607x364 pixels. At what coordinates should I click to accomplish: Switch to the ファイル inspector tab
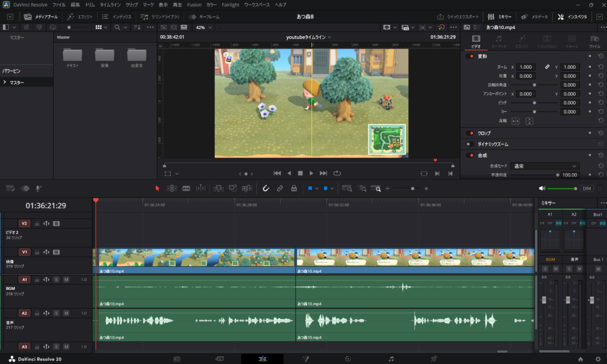tap(595, 41)
